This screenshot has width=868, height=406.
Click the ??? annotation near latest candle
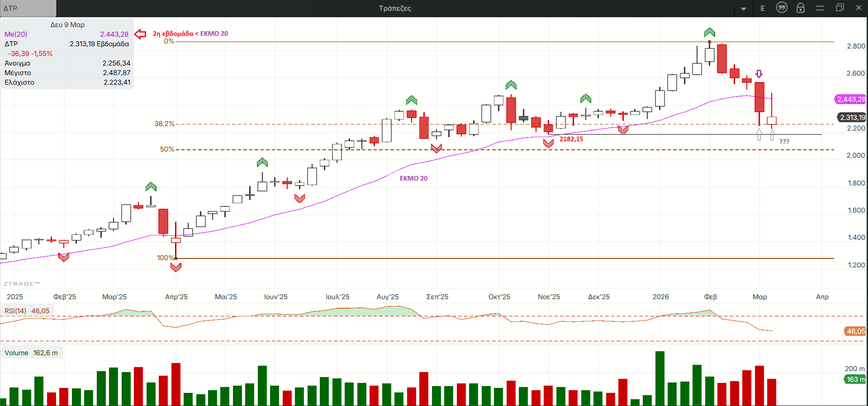(784, 142)
